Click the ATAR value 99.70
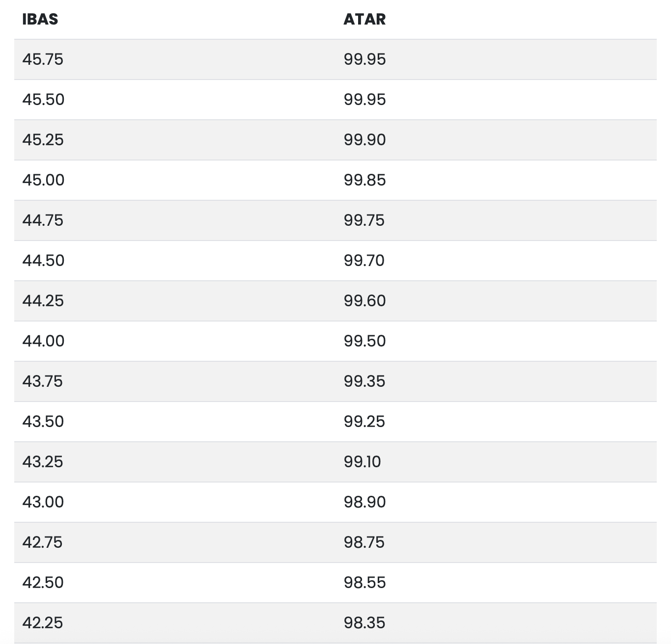This screenshot has height=644, width=671. pyautogui.click(x=364, y=261)
